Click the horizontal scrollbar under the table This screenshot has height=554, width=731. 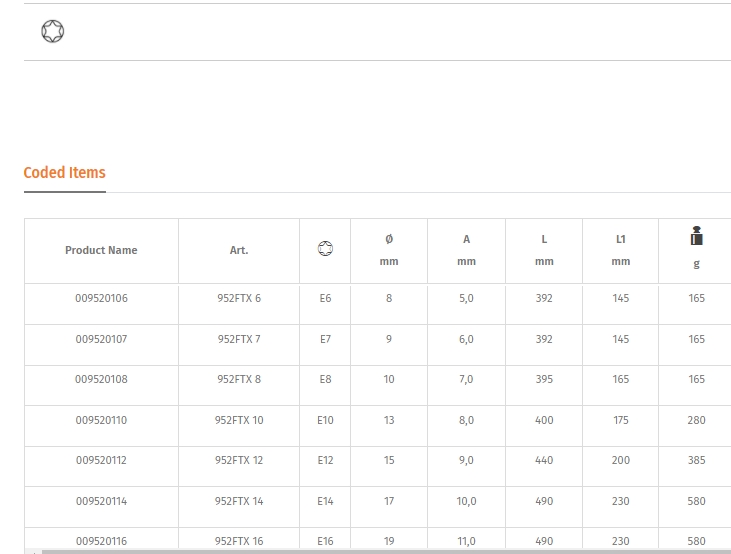(378, 552)
